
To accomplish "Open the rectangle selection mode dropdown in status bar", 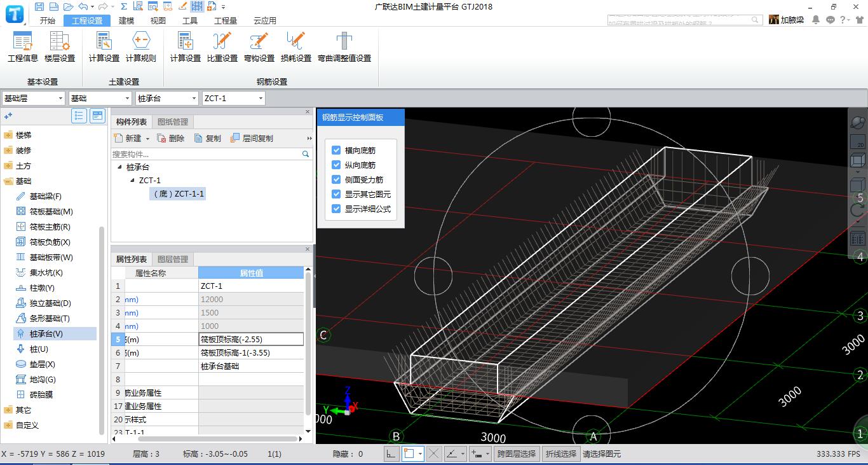I will (x=420, y=454).
